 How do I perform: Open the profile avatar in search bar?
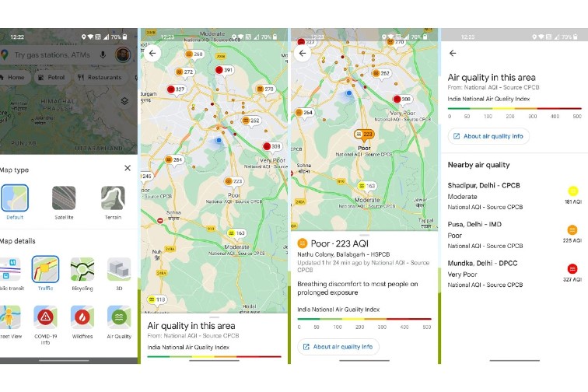(123, 54)
